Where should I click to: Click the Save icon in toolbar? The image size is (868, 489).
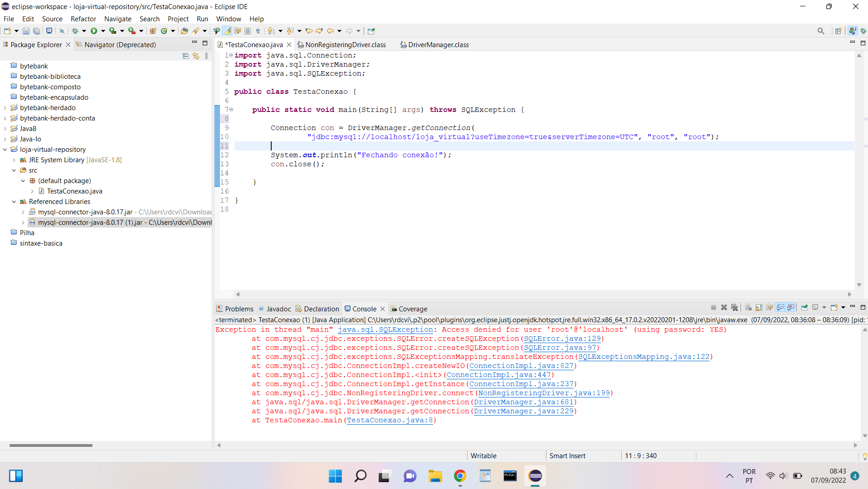click(26, 31)
